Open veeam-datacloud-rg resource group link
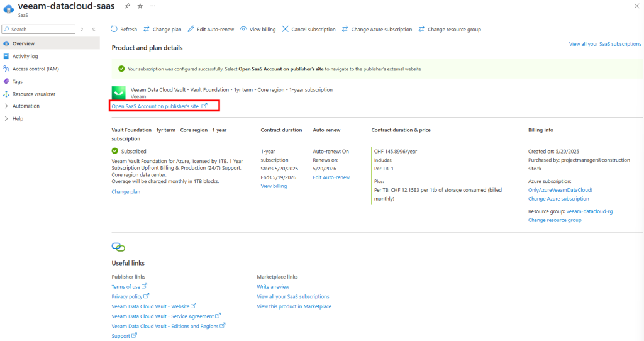This screenshot has height=341, width=644. (589, 211)
